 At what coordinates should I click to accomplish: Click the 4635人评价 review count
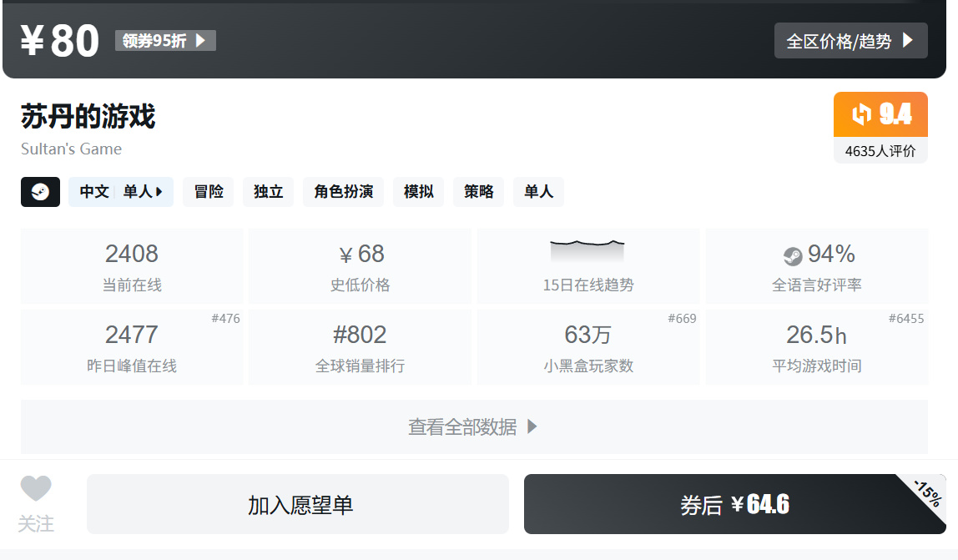[x=880, y=151]
